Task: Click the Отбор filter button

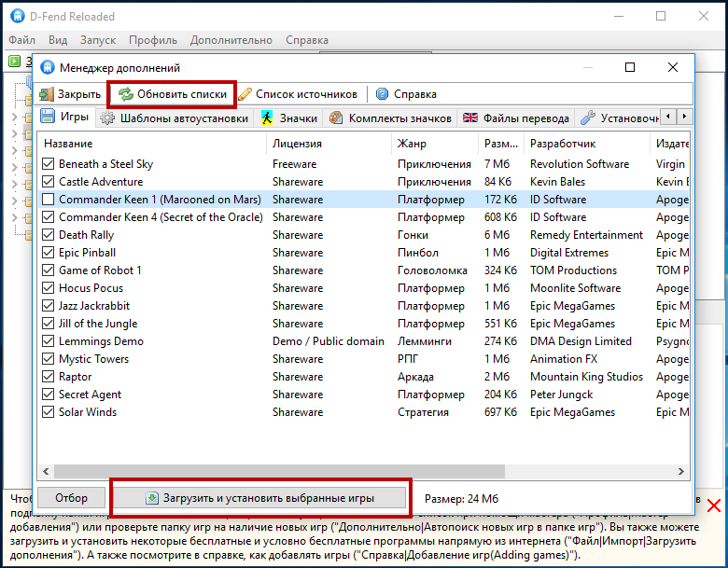Action: [x=71, y=498]
